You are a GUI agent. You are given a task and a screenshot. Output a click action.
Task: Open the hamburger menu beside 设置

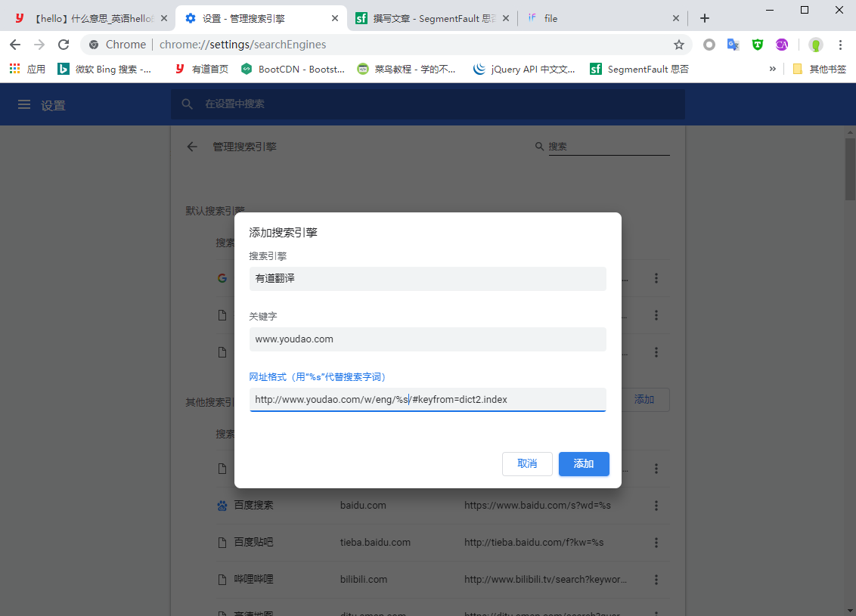[x=25, y=105]
